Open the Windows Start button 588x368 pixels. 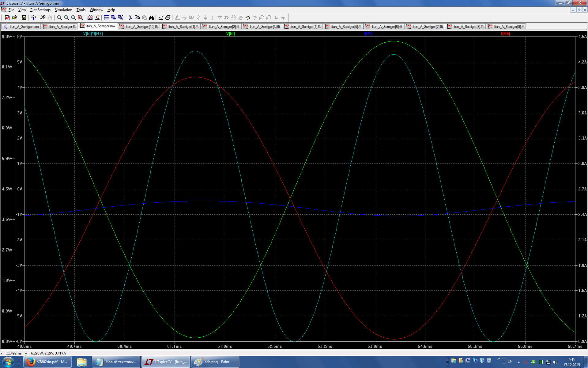point(8,362)
